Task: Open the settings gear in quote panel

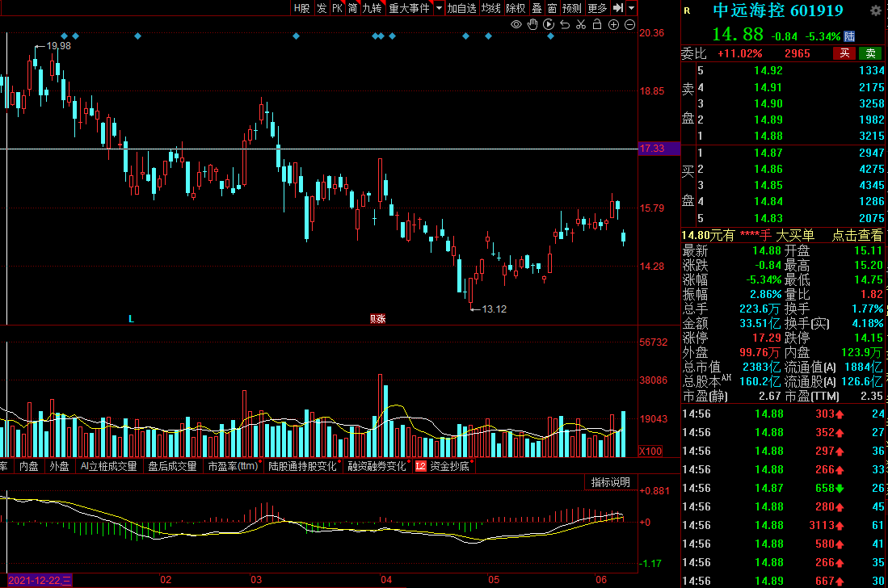Action: click(875, 11)
